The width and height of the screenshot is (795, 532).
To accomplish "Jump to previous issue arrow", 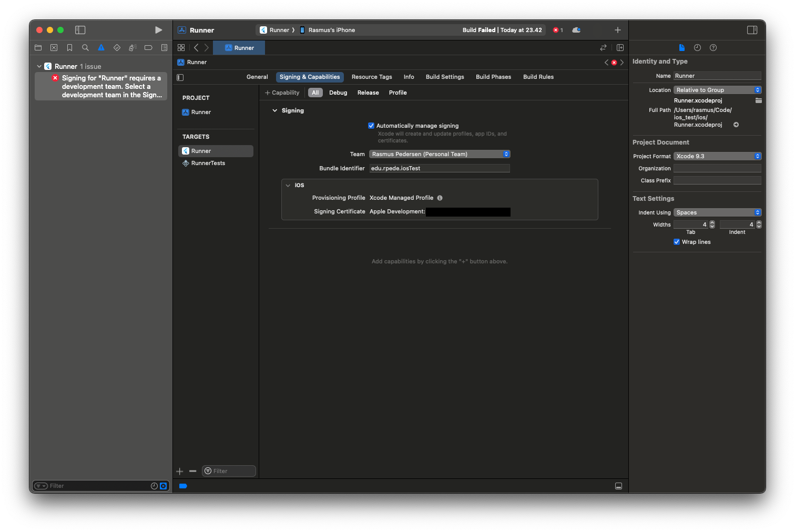I will coord(606,62).
